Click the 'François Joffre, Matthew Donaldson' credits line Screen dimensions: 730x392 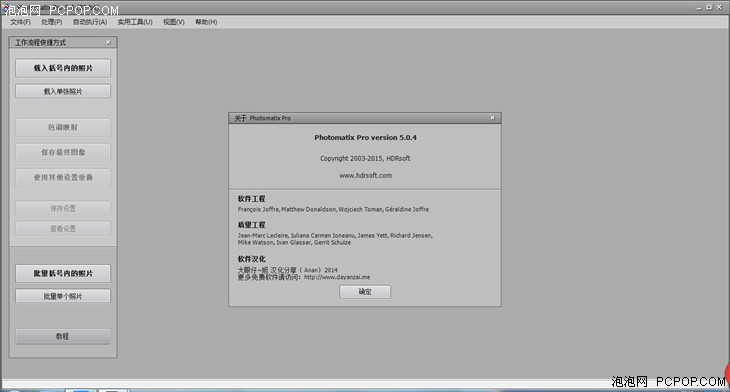(333, 210)
